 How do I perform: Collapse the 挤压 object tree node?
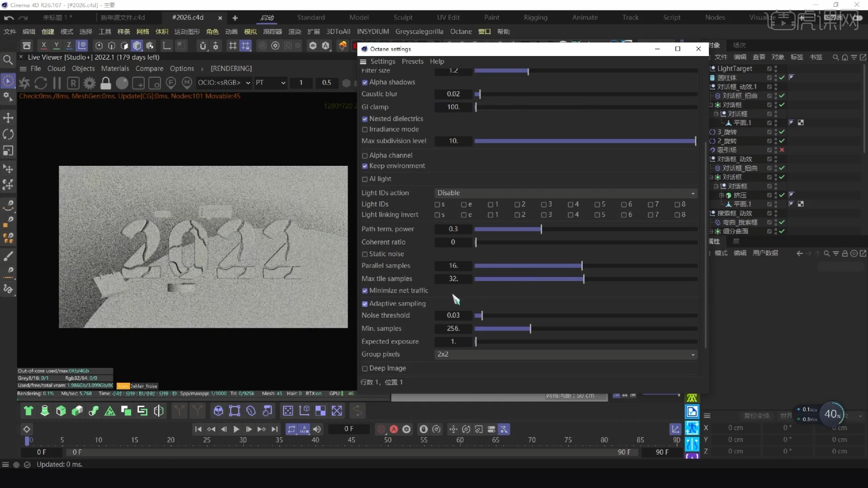pyautogui.click(x=722, y=195)
